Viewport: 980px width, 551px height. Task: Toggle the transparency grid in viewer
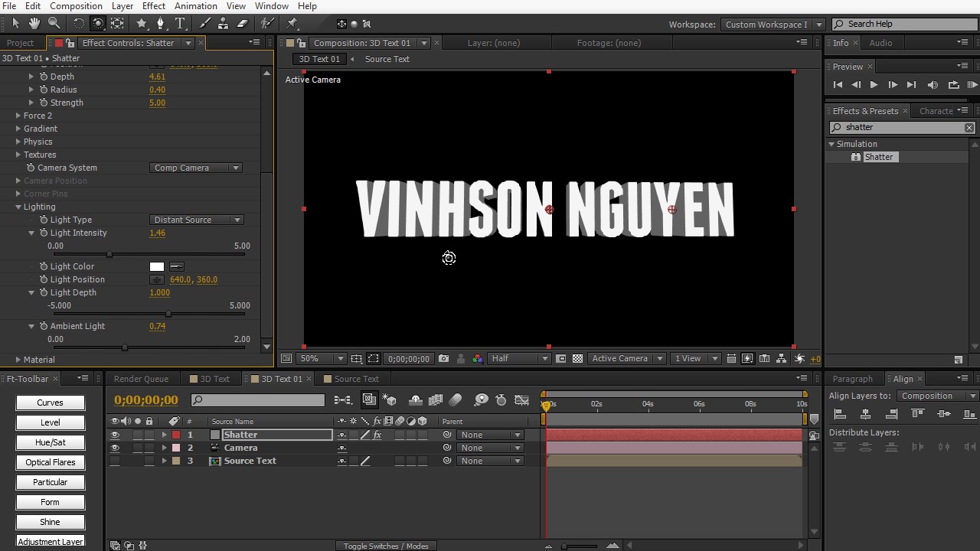[x=577, y=358]
